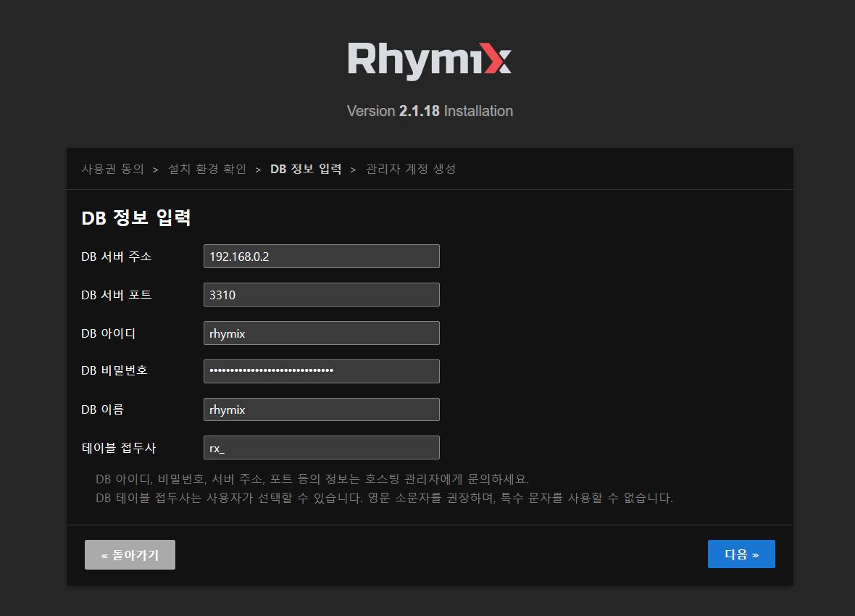Focus the DB 서버 주소 field with 192.168.0.2
Screen dimensions: 855x616
[321, 257]
